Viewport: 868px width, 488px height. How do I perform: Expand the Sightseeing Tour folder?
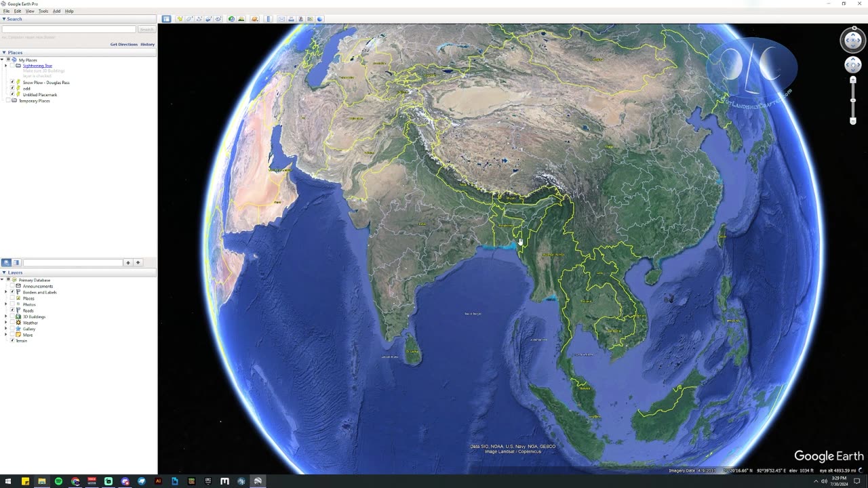tap(6, 66)
